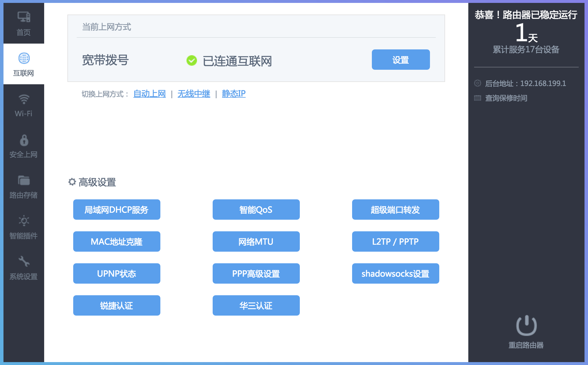Open 系统设置 wrench icon section
This screenshot has height=365, width=588.
pyautogui.click(x=24, y=262)
